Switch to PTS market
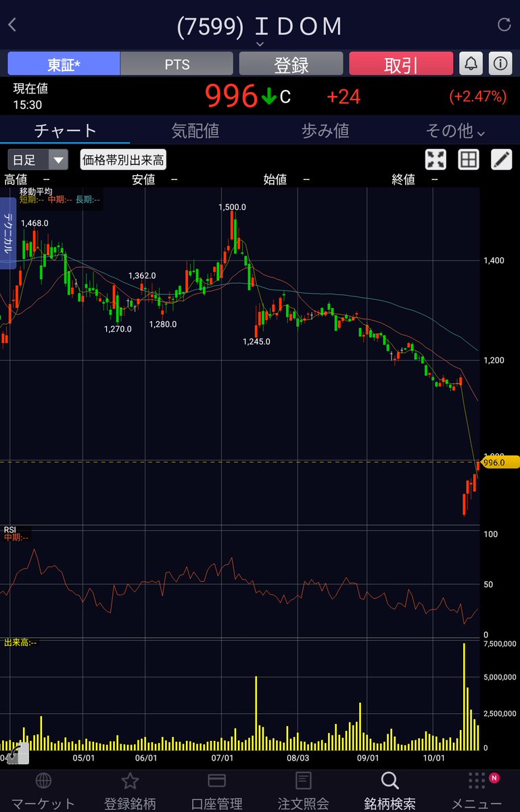520x812 pixels. (x=177, y=64)
